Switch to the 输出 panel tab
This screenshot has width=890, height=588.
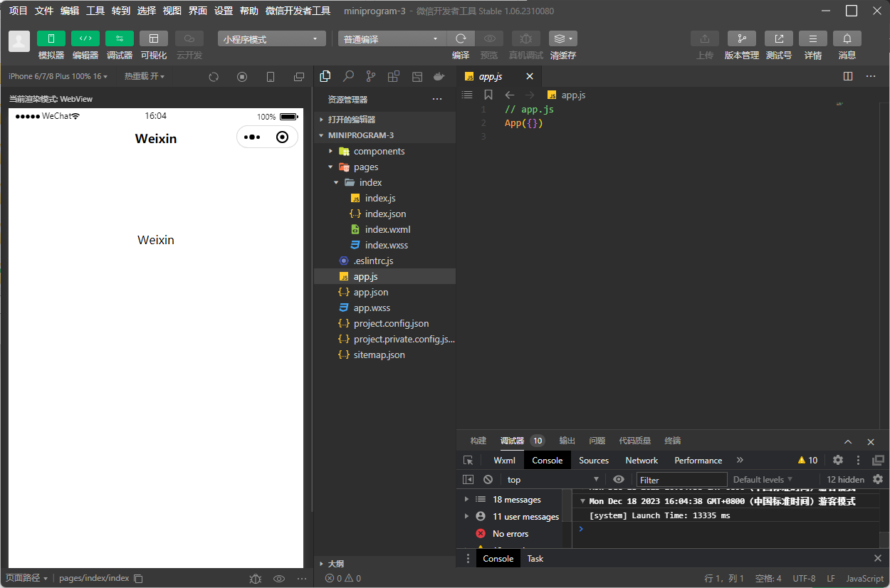tap(567, 441)
